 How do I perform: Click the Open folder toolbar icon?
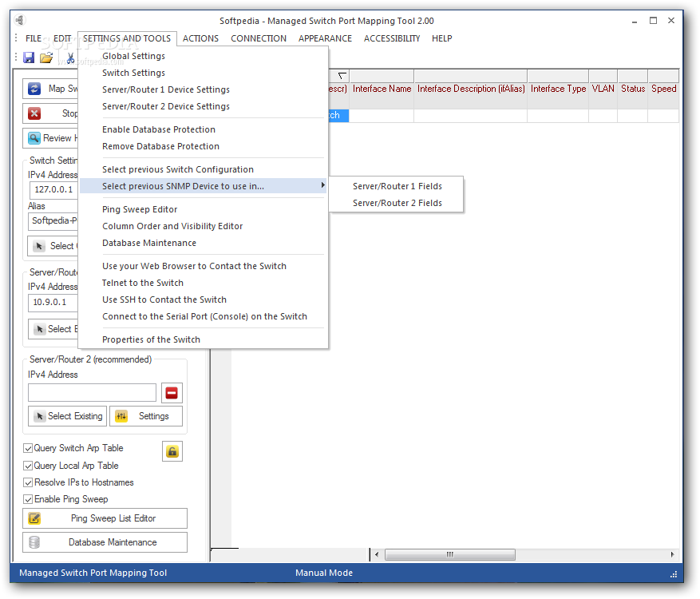[x=46, y=58]
